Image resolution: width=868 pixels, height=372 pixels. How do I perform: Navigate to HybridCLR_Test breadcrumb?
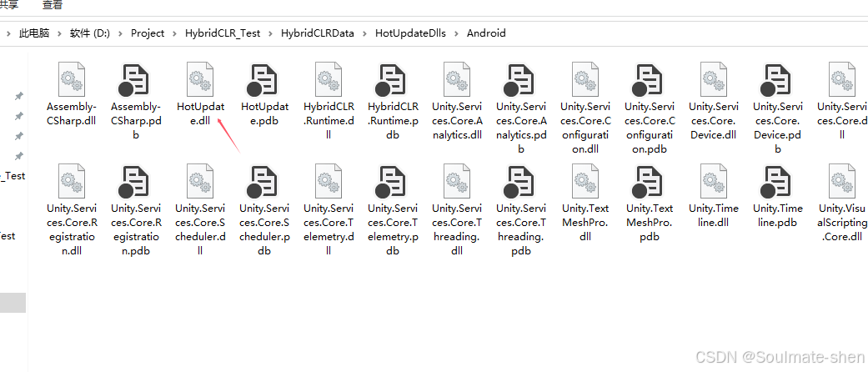coord(223,33)
